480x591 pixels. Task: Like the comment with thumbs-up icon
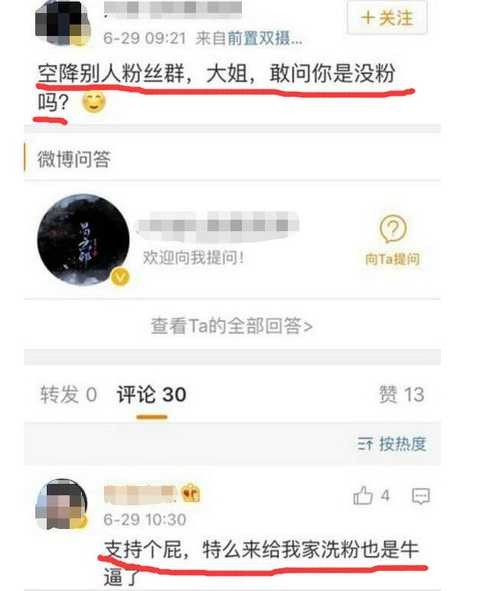[363, 495]
